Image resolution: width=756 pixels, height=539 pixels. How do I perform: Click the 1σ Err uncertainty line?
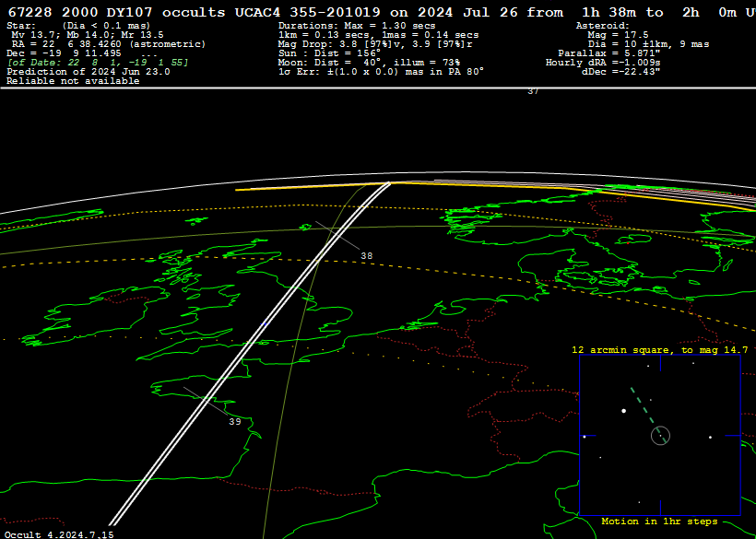click(x=381, y=72)
